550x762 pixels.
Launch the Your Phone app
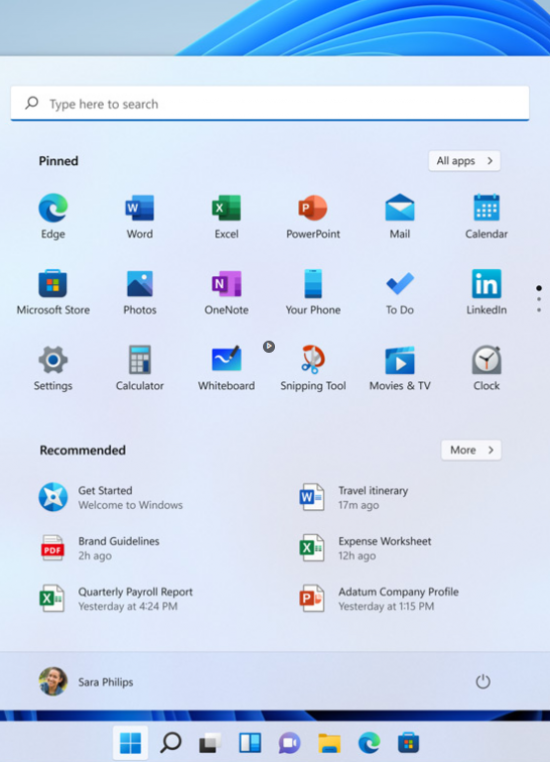(x=313, y=292)
